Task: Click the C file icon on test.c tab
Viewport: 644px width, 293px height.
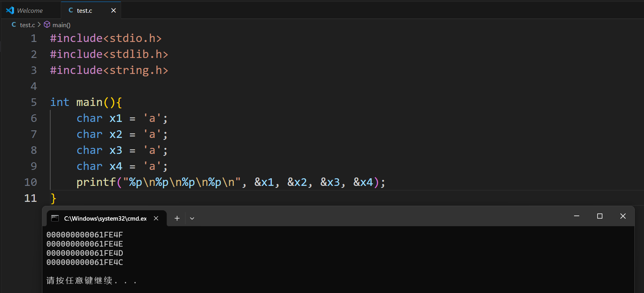Action: click(x=71, y=10)
